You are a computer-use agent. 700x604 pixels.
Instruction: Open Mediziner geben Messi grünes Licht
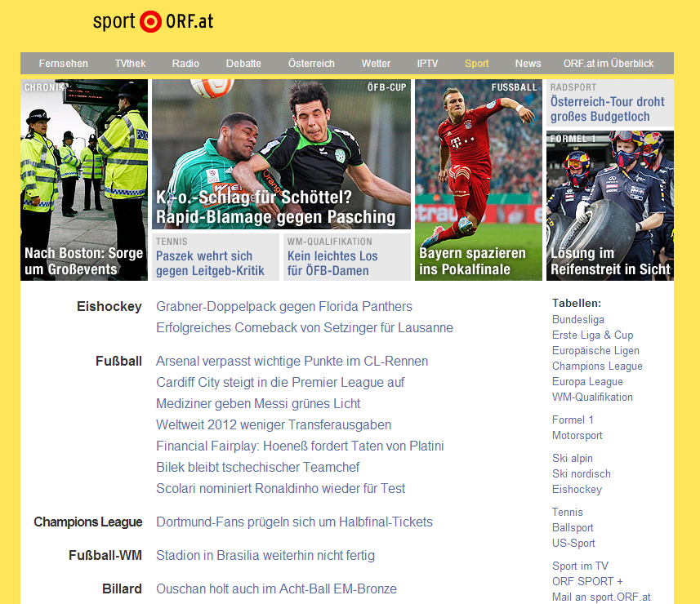(x=258, y=403)
